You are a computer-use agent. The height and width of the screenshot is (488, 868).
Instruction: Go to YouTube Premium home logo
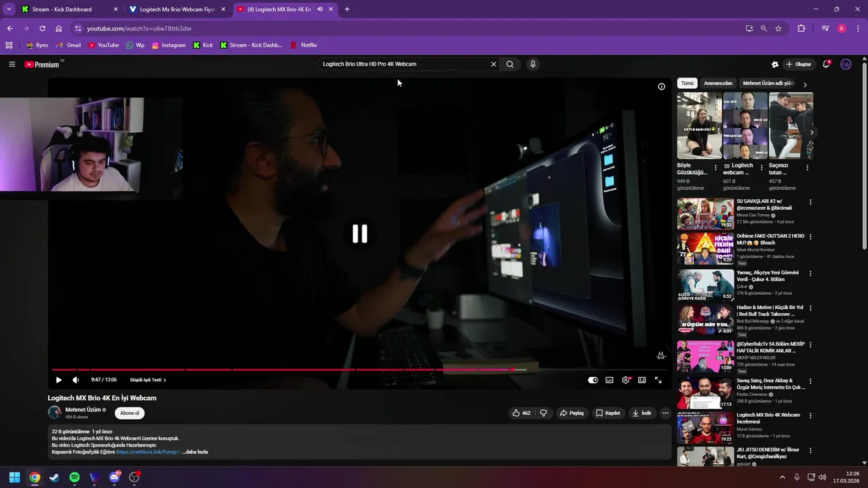[42, 64]
